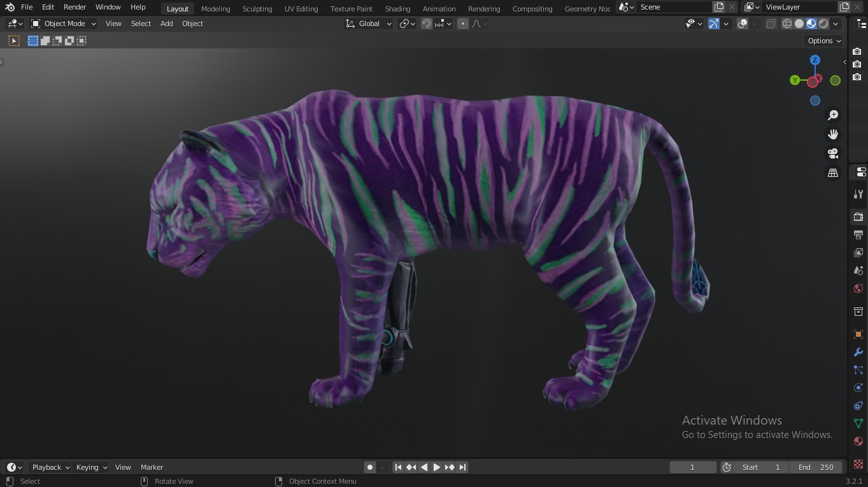Open the Modifier properties wrench tab
Viewport: 868px width, 487px height.
pyautogui.click(x=858, y=352)
